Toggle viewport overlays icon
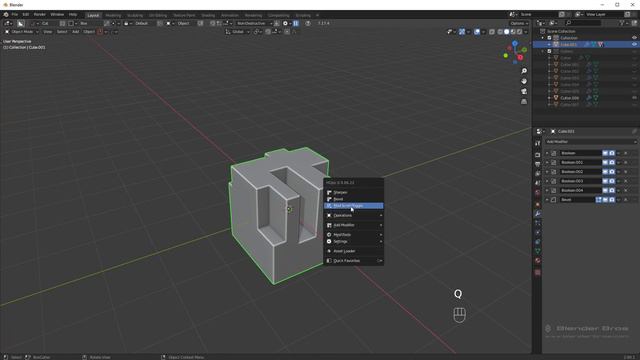The image size is (640, 360). (x=477, y=32)
